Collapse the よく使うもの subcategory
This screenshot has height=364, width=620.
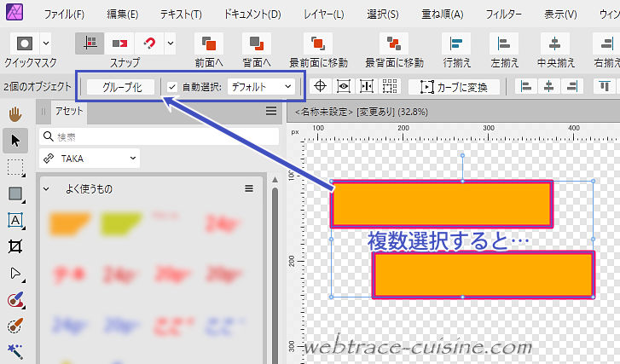(x=47, y=188)
